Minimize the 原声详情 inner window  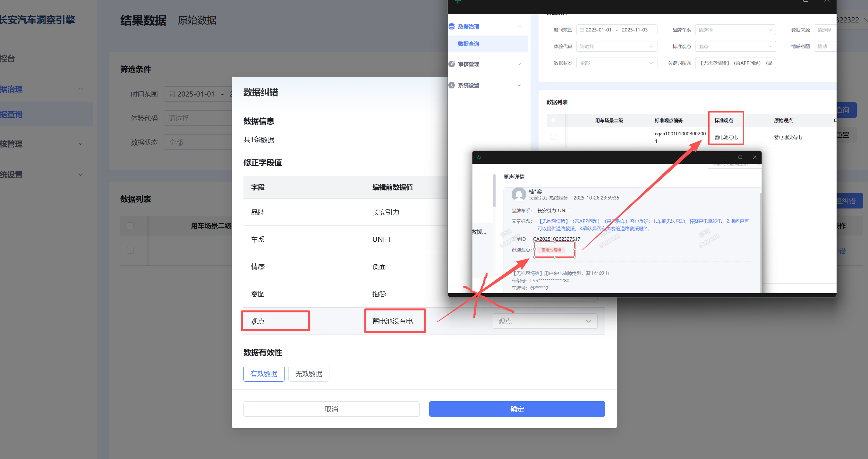[726, 157]
